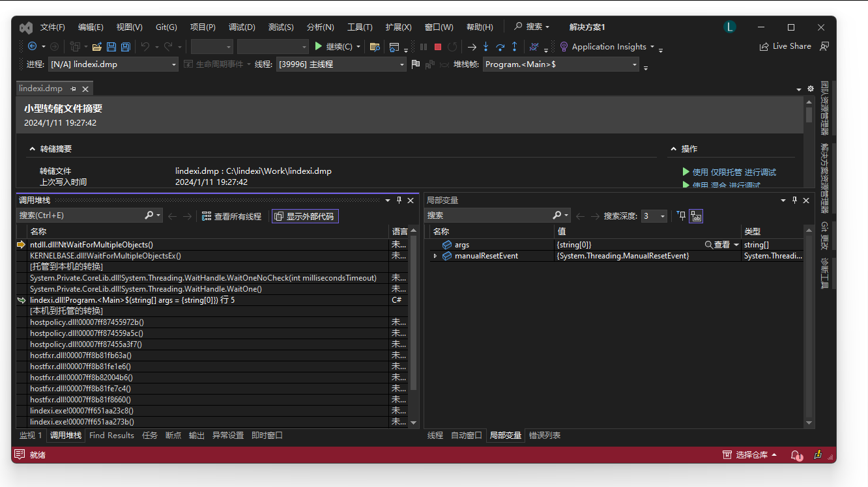
Task: Click the Step Out arrow icon
Action: 514,47
